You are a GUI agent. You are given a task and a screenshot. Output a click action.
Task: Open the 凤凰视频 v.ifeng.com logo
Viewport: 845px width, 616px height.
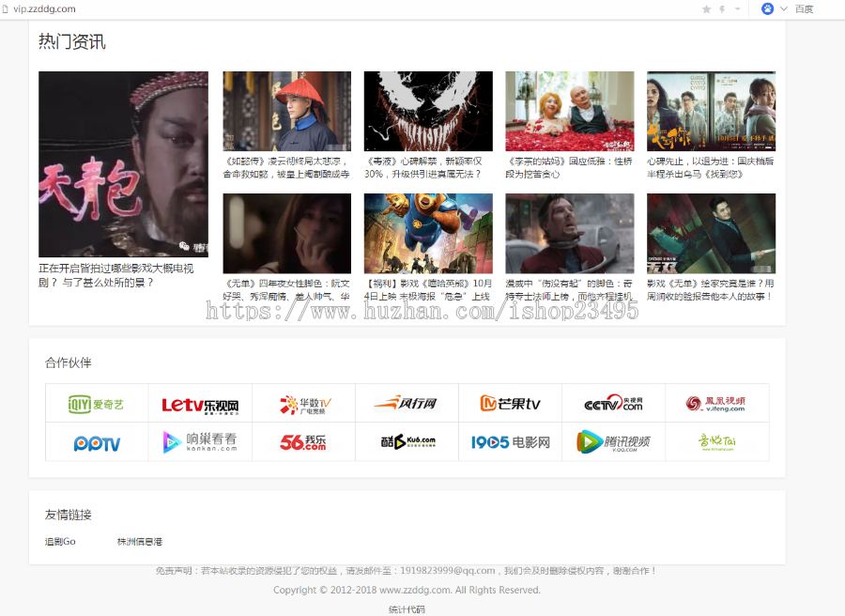[x=716, y=403]
